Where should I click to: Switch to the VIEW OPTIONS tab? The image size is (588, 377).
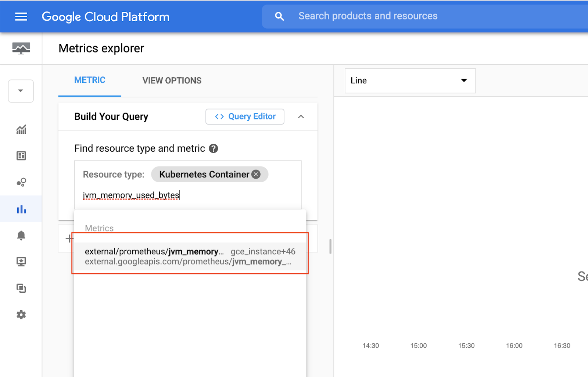[172, 80]
